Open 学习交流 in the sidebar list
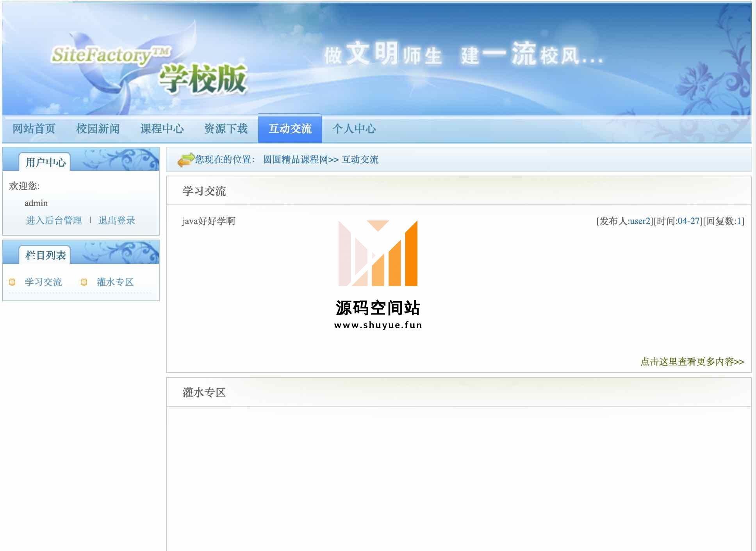756x551 pixels. [43, 282]
